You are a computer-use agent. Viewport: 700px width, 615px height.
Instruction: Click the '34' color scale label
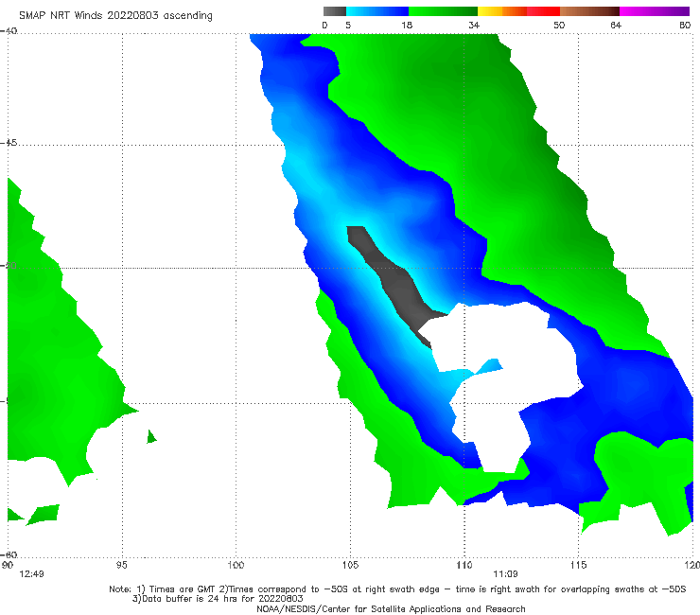pyautogui.click(x=474, y=25)
